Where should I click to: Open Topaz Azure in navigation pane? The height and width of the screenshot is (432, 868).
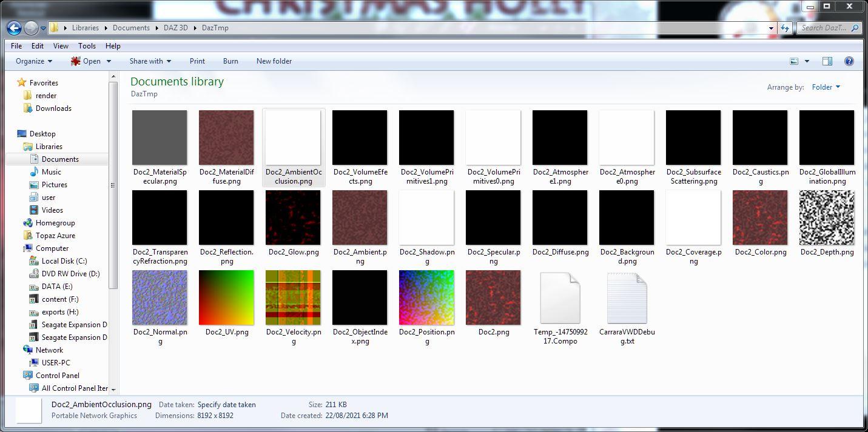[55, 236]
